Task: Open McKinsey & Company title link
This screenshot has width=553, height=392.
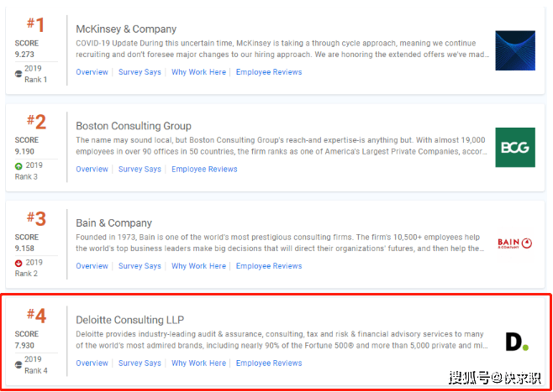Action: click(x=126, y=29)
